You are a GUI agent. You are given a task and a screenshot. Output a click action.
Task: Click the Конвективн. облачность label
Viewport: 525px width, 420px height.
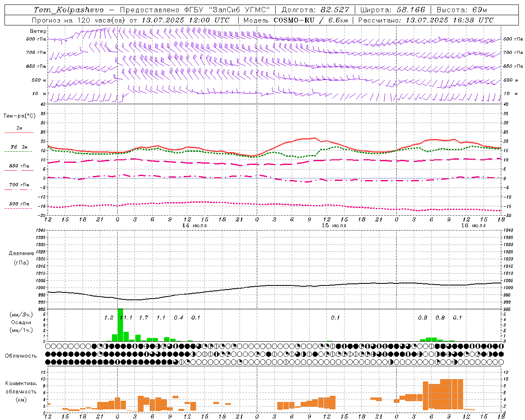point(21,388)
